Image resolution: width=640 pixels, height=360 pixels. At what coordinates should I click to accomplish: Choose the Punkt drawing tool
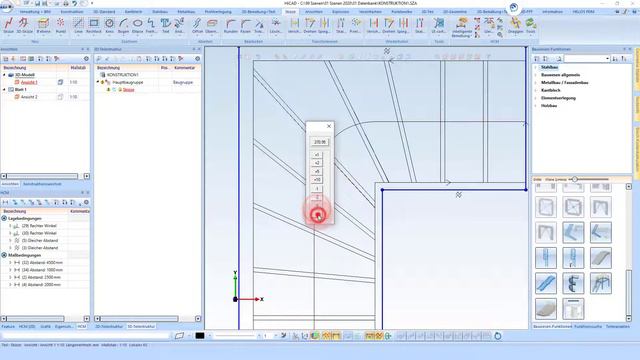point(60,25)
